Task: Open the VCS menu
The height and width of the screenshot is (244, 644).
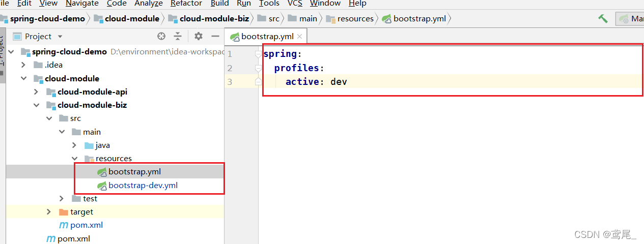Action: coord(295,4)
